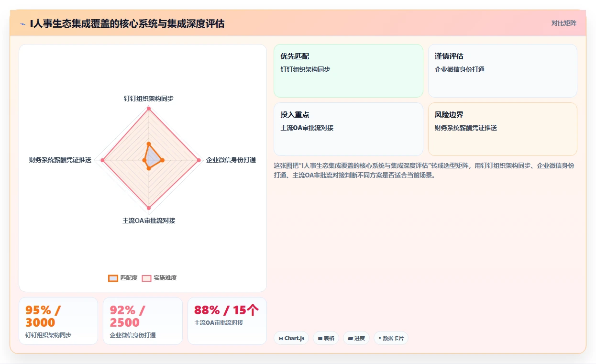Click the 92% / 2500 stat card

(143, 321)
